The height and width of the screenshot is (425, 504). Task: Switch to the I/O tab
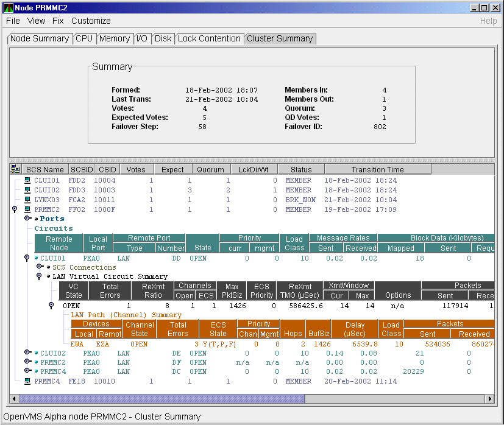(142, 38)
